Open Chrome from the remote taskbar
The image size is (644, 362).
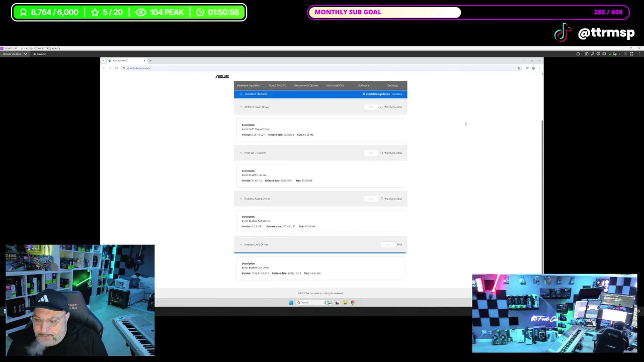pyautogui.click(x=353, y=303)
